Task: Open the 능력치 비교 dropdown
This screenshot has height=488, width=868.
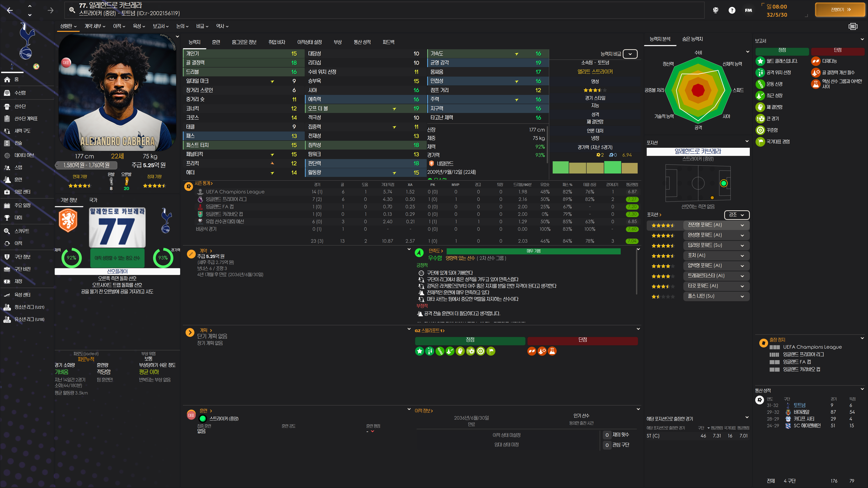Action: tap(630, 54)
